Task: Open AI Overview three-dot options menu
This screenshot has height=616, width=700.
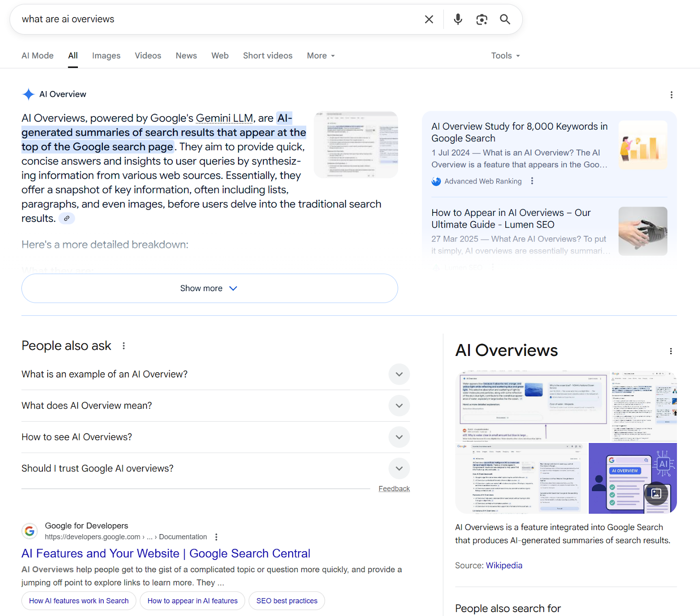Action: [672, 95]
